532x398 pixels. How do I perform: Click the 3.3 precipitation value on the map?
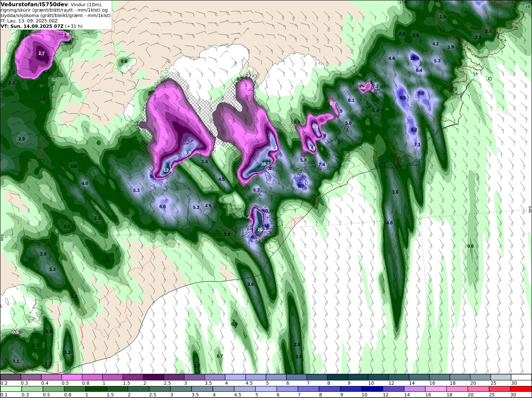52,270
